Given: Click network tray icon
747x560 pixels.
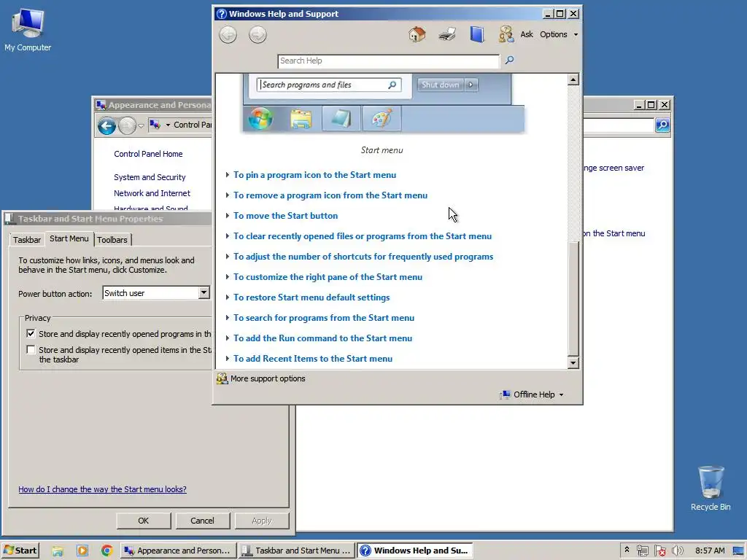Looking at the screenshot, I should point(643,551).
